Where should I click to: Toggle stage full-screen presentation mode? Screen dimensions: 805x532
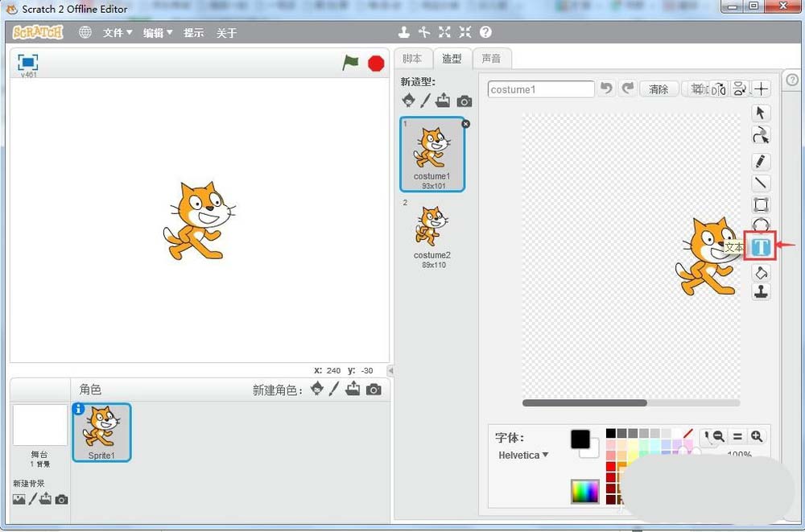pos(28,62)
